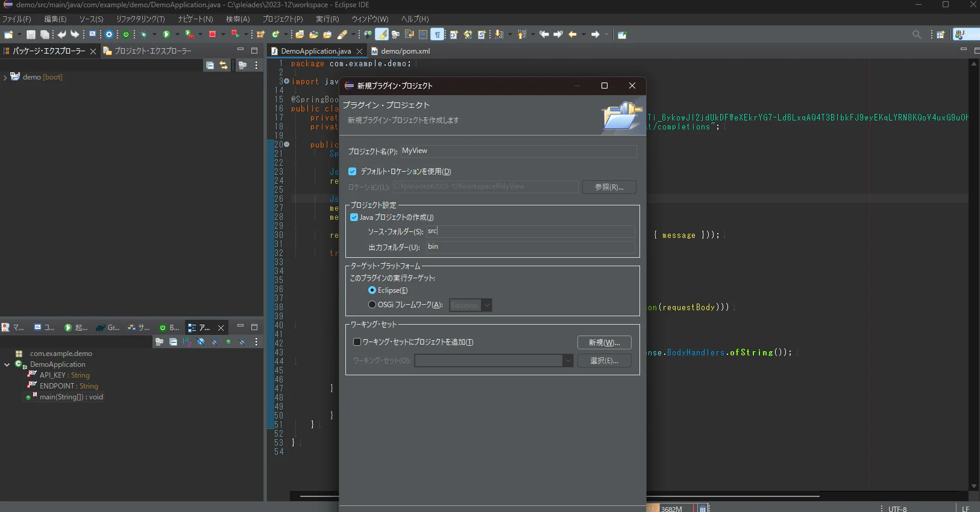The image size is (980, 512).
Task: Click Next Annotation down-arrow icon
Action: pyautogui.click(x=498, y=34)
